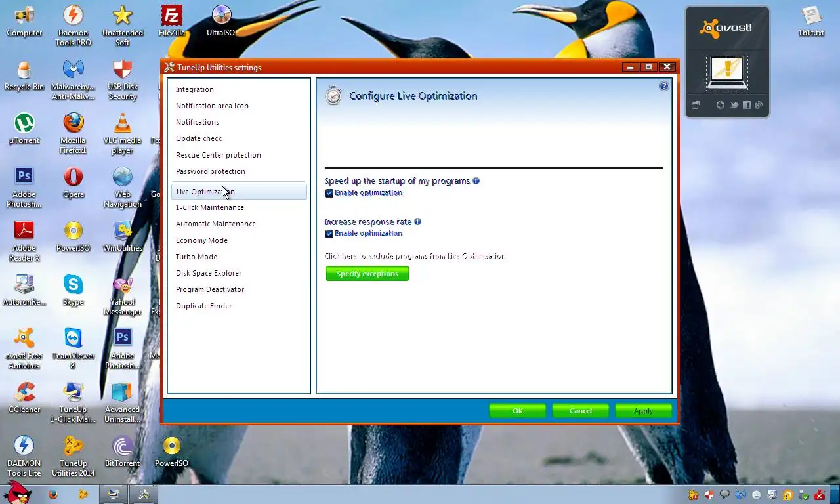Select Automatic Maintenance section

coord(215,224)
